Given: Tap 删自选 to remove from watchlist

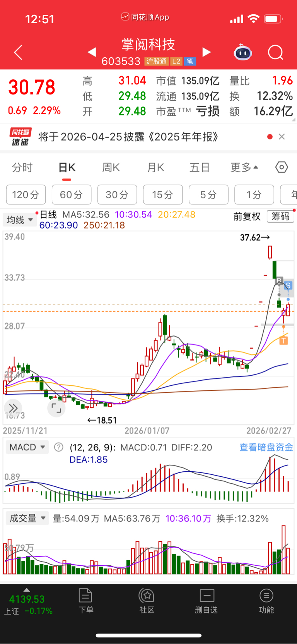Looking at the screenshot, I should 207,601.
